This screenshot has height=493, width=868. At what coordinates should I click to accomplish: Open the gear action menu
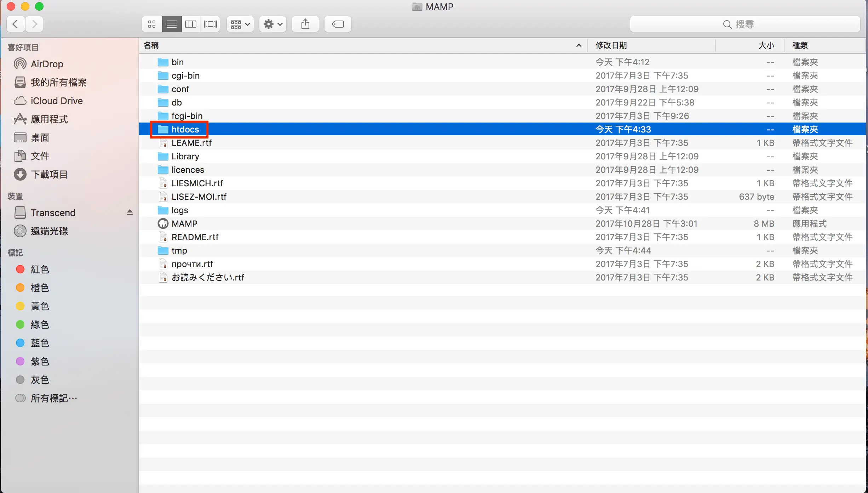coord(273,24)
